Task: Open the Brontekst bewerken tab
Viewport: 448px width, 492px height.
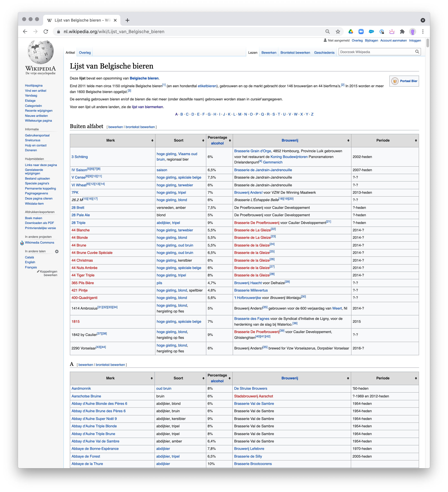Action: coord(295,52)
